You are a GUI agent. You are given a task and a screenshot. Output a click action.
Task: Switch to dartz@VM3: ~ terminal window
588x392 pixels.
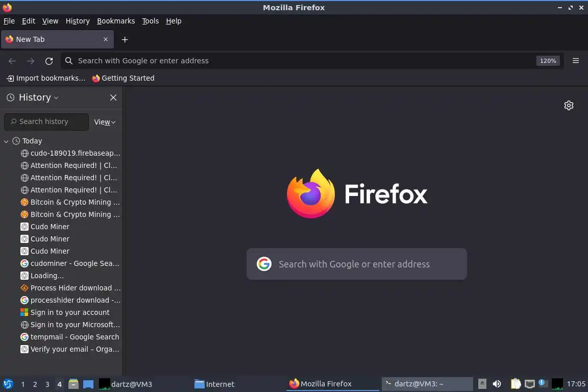(x=427, y=384)
